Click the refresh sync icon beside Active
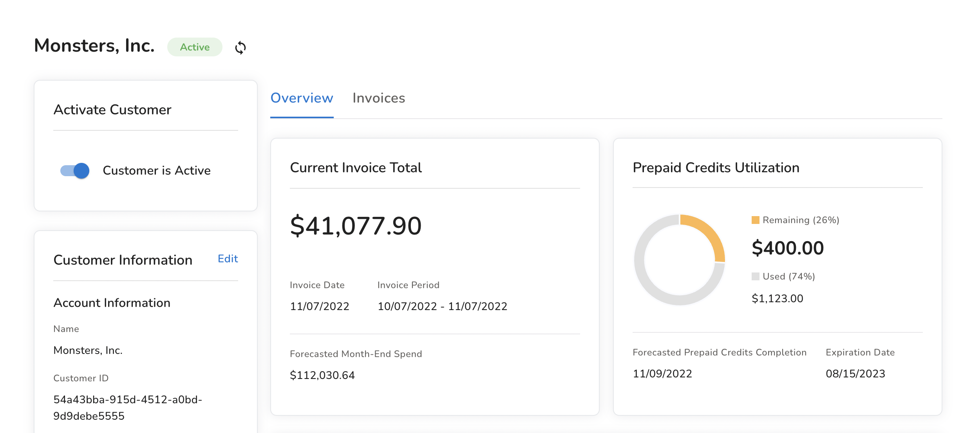Viewport: 980px width, 433px height. coord(240,48)
